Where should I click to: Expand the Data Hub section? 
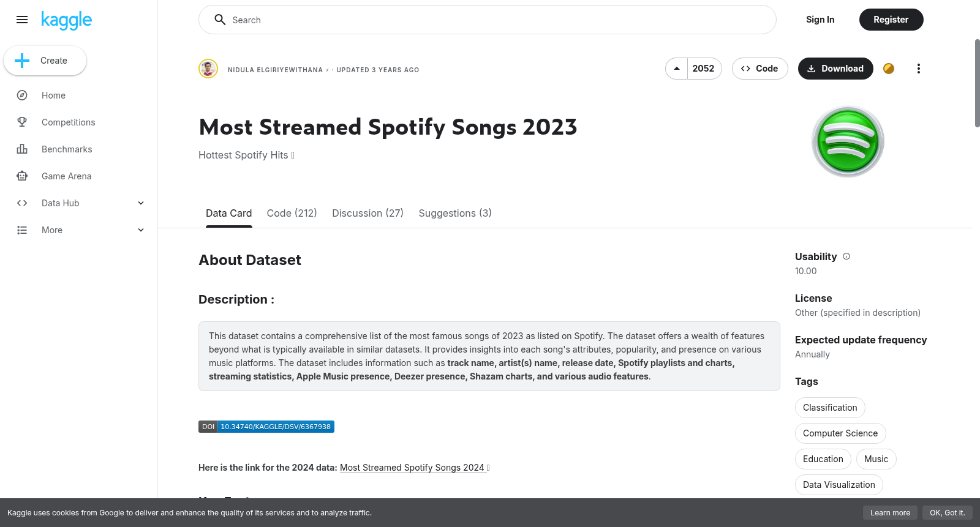point(141,203)
